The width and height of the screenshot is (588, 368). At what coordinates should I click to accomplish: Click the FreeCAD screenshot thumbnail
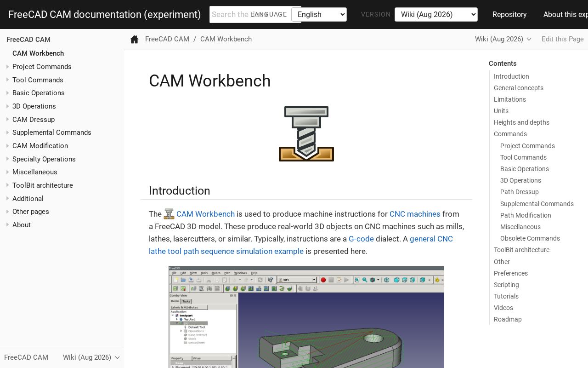tap(306, 317)
